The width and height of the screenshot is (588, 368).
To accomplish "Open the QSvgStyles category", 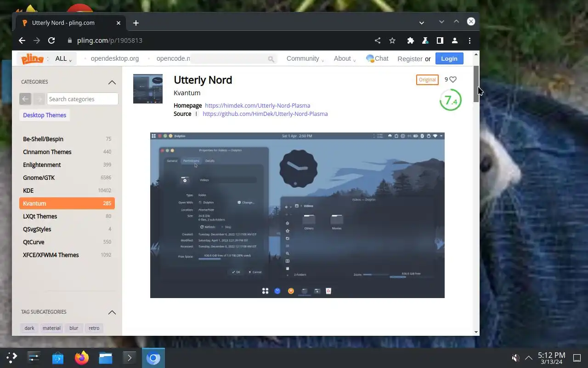I will pyautogui.click(x=67, y=229).
